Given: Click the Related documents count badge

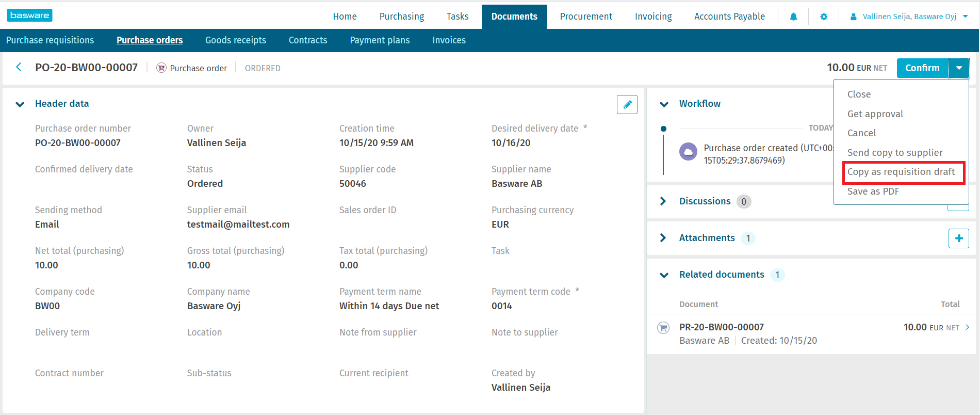Looking at the screenshot, I should [777, 275].
